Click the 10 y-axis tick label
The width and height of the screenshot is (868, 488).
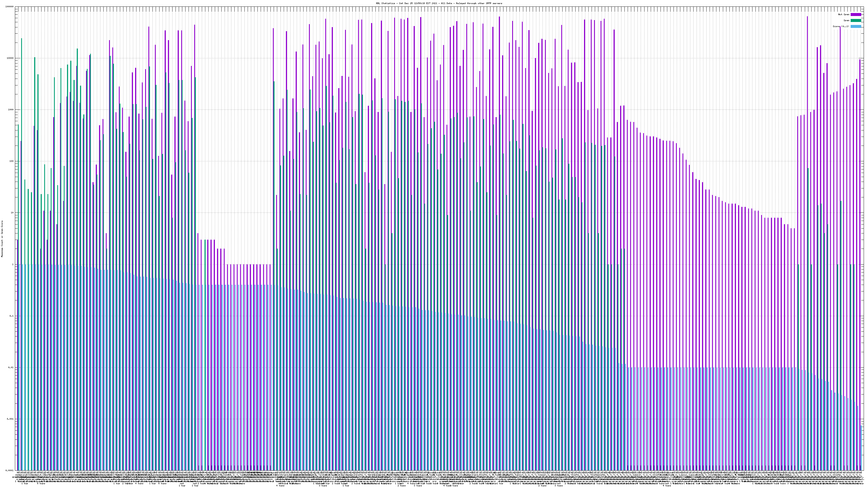click(x=12, y=213)
